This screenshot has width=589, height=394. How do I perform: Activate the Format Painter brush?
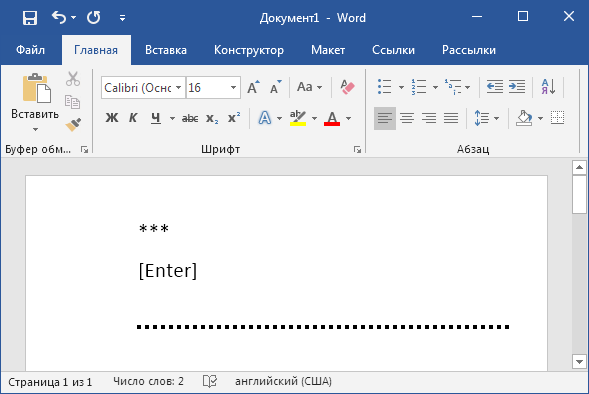(73, 124)
